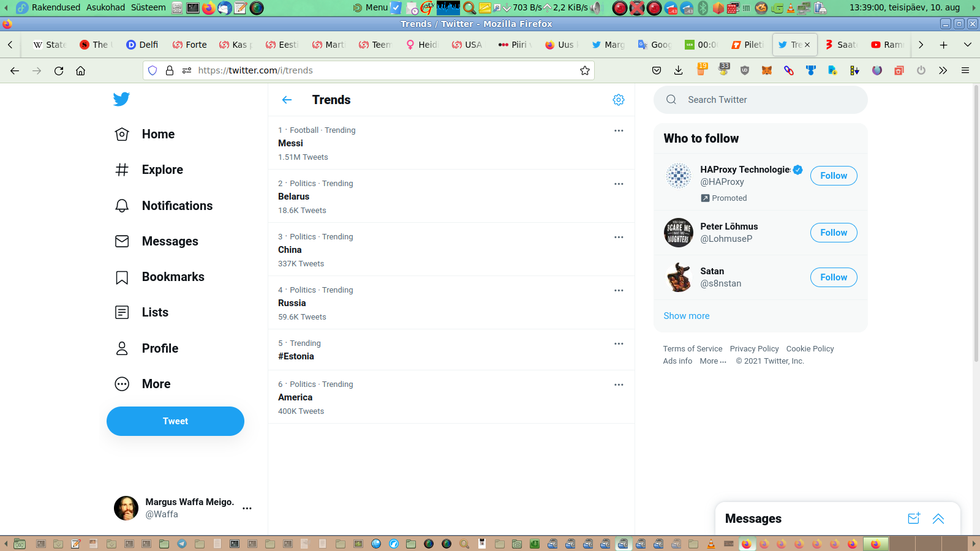Expand the footer More link
Image resolution: width=980 pixels, height=551 pixels.
(x=713, y=361)
